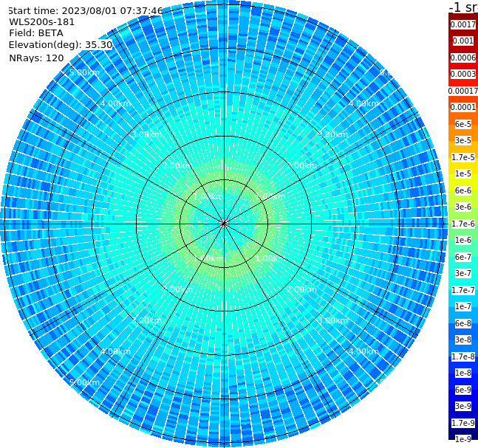Click the 4.00km ring label in lower-left quadrant

(115, 351)
